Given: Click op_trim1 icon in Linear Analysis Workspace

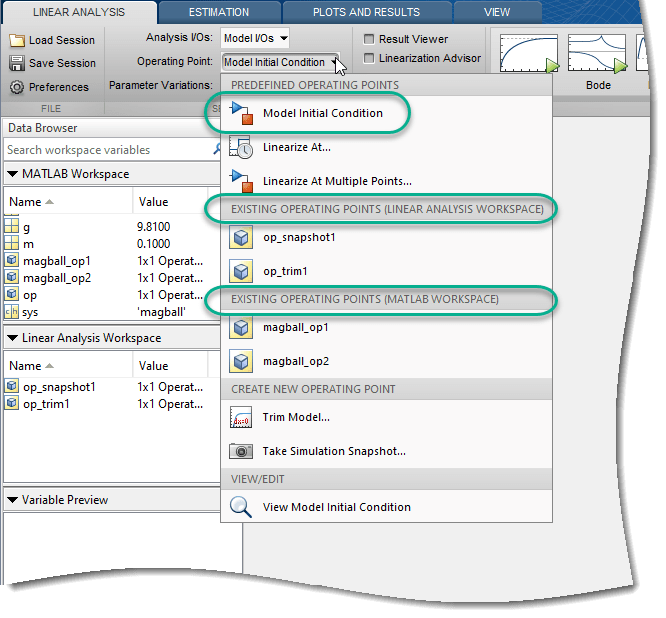Looking at the screenshot, I should (x=11, y=403).
